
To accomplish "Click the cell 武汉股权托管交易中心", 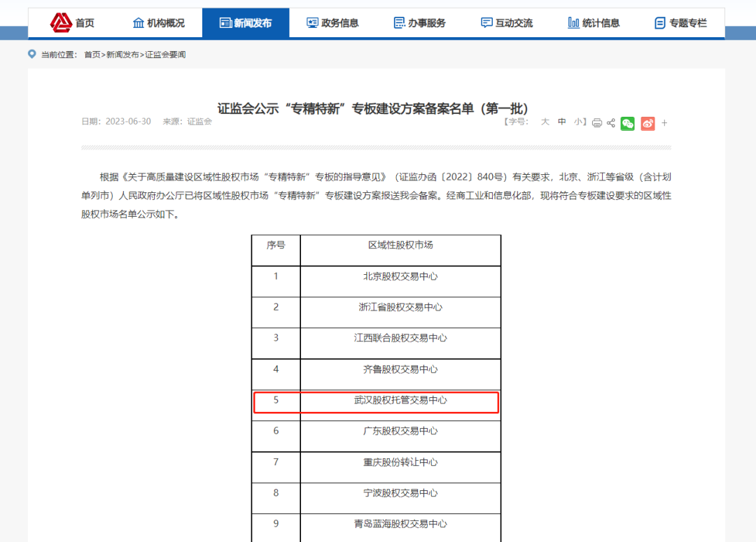I will tap(400, 400).
